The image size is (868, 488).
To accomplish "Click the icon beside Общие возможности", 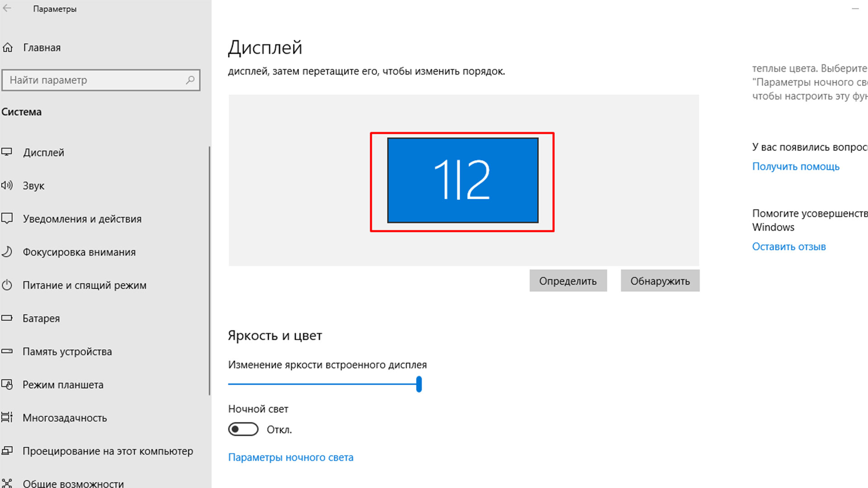I will tap(6, 483).
